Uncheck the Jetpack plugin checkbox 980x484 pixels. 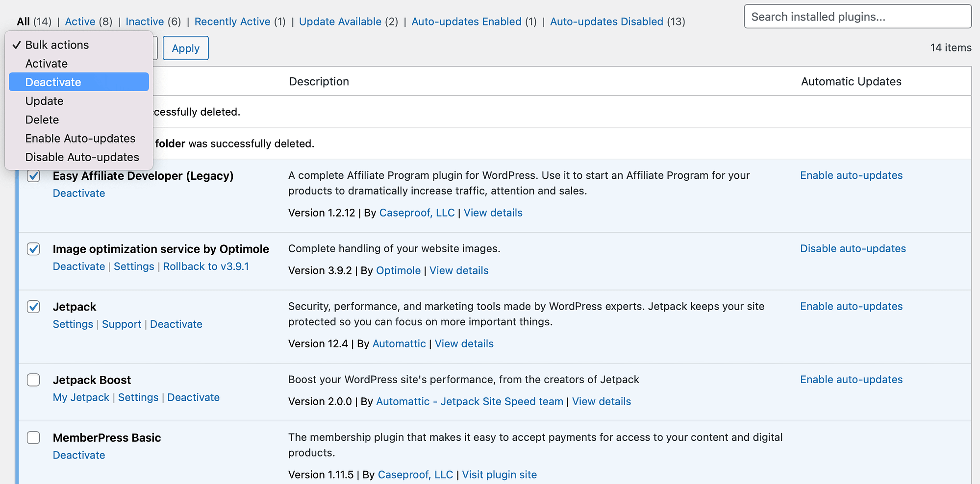pos(33,307)
